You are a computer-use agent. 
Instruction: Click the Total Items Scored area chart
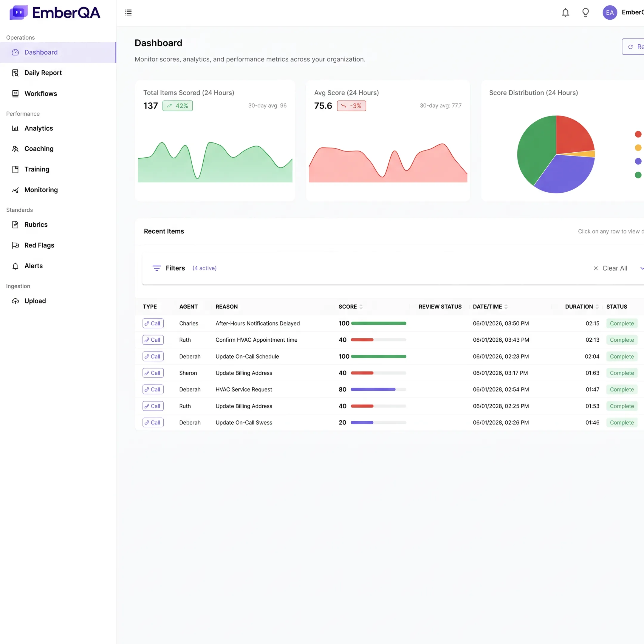tap(215, 162)
